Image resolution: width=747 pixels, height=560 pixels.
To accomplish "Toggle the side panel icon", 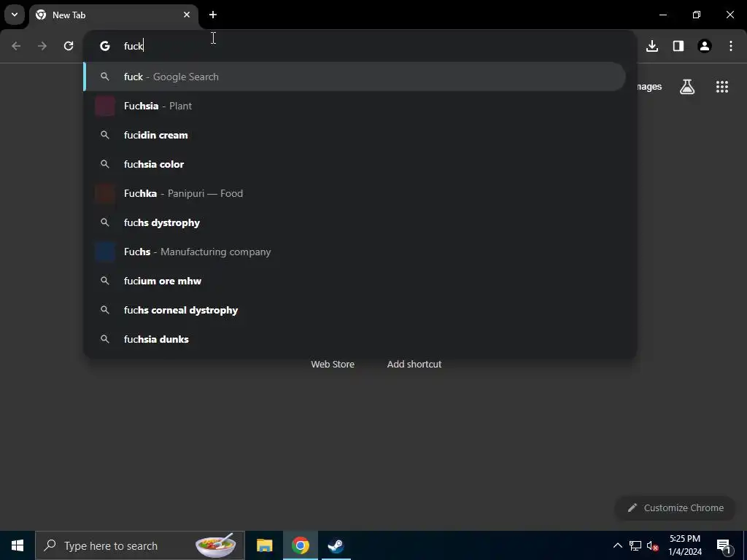I will 678,46.
